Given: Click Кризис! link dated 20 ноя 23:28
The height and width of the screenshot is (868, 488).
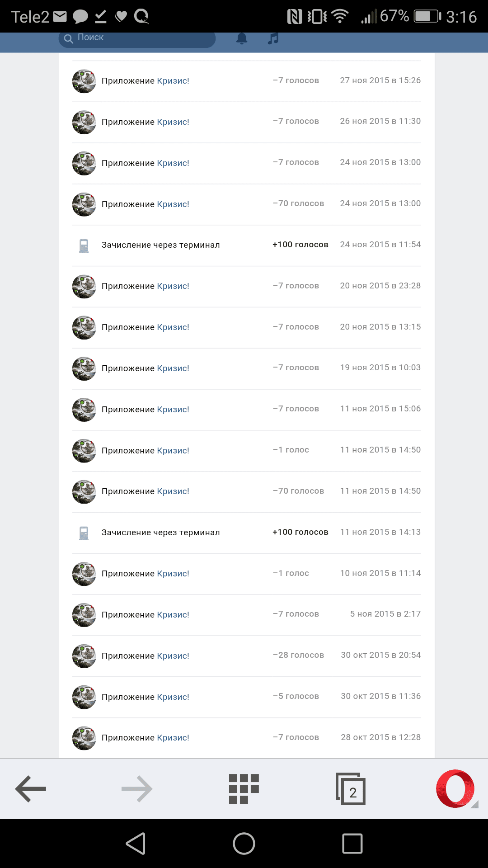Looking at the screenshot, I should point(173,286).
